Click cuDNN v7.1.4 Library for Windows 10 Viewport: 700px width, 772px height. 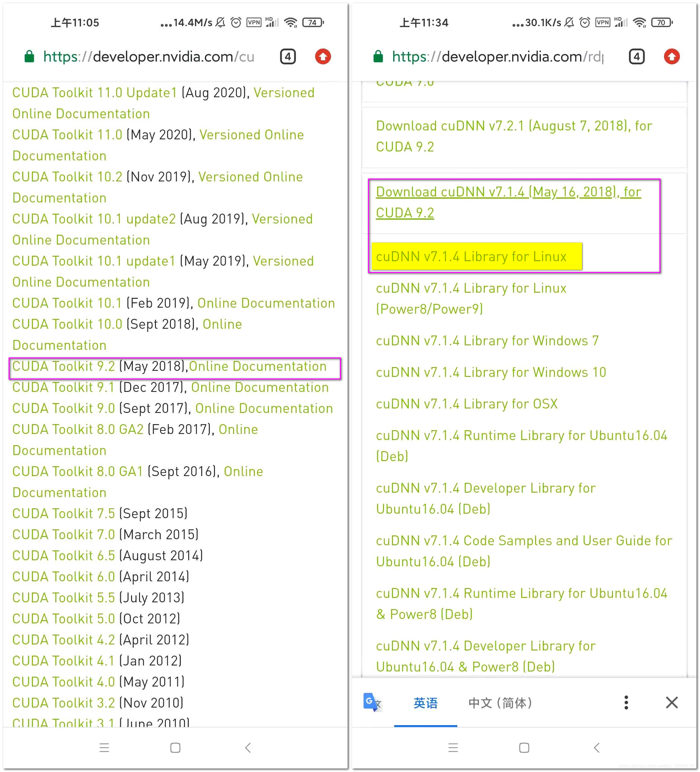tap(490, 372)
